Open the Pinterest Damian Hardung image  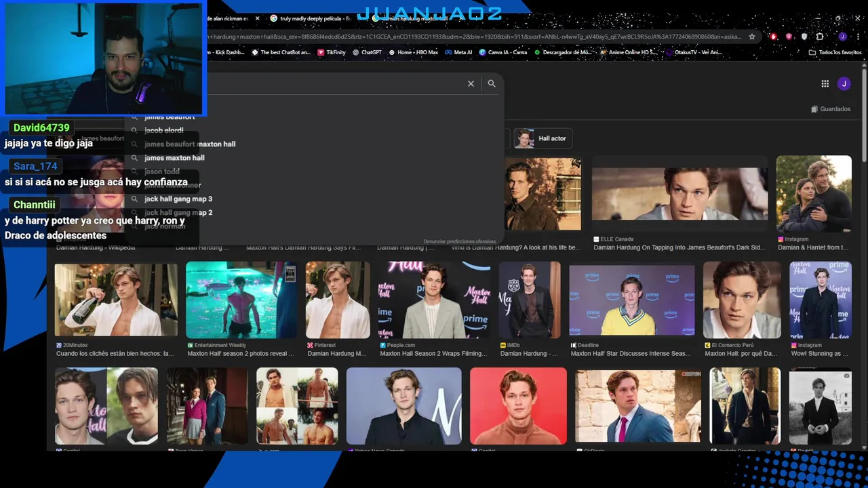tap(338, 300)
